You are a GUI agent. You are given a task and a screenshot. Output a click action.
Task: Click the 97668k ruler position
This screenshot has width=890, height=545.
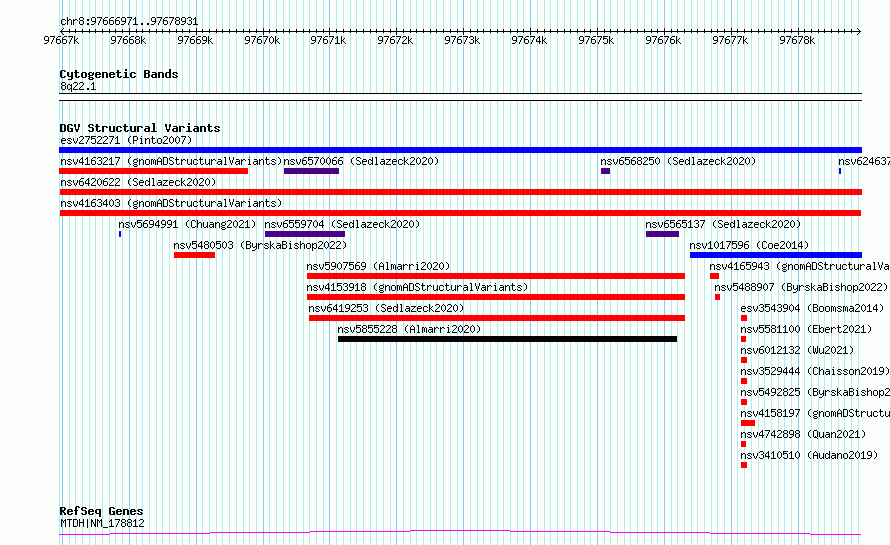(128, 40)
